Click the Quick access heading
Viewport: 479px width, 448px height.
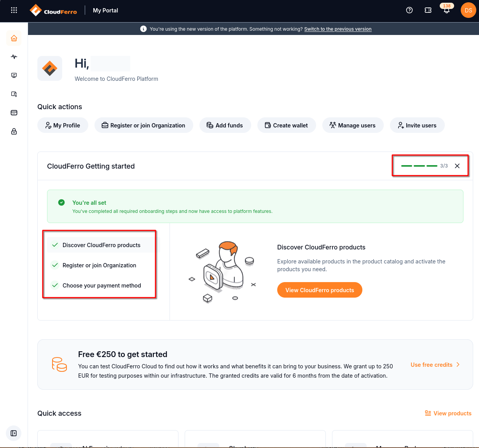[59, 413]
